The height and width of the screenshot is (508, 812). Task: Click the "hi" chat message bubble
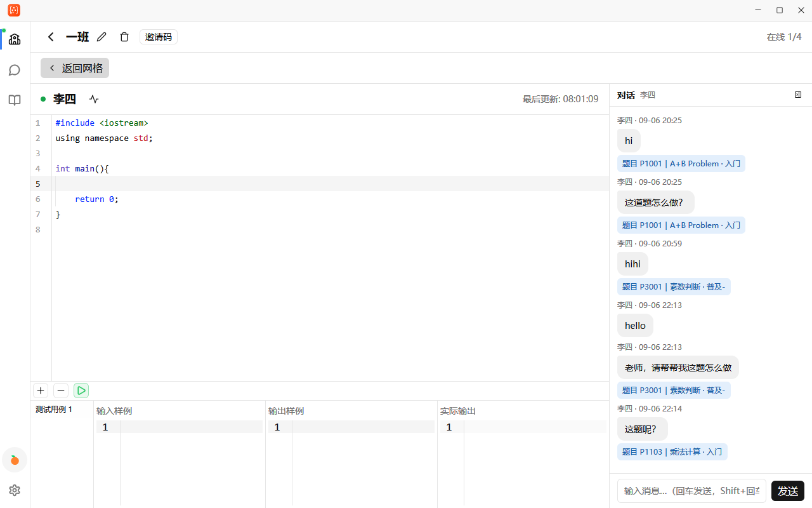pos(629,141)
